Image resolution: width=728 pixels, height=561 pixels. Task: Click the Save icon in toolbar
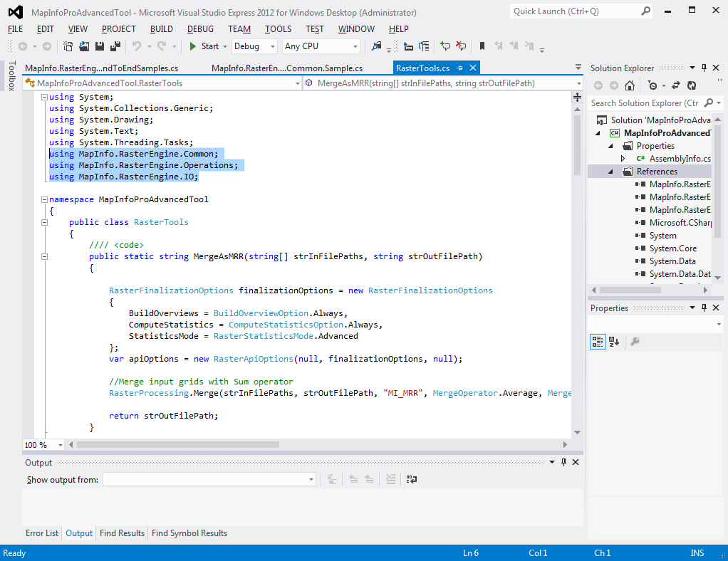pos(99,46)
